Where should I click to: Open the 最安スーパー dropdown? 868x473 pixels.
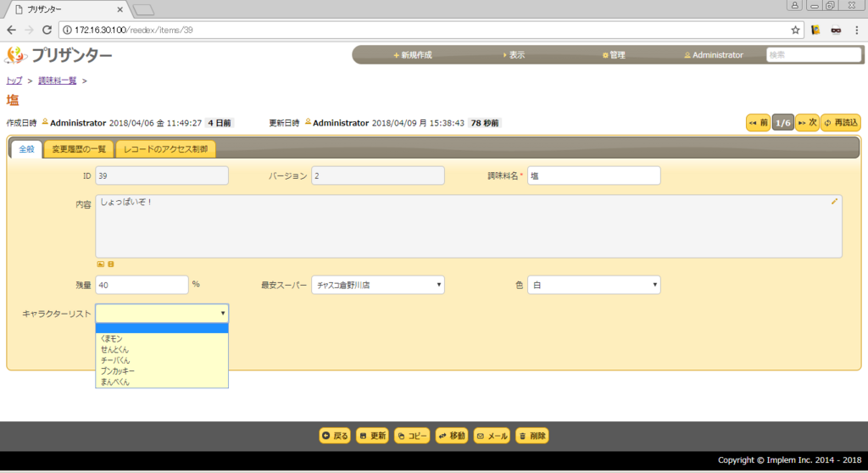point(377,285)
